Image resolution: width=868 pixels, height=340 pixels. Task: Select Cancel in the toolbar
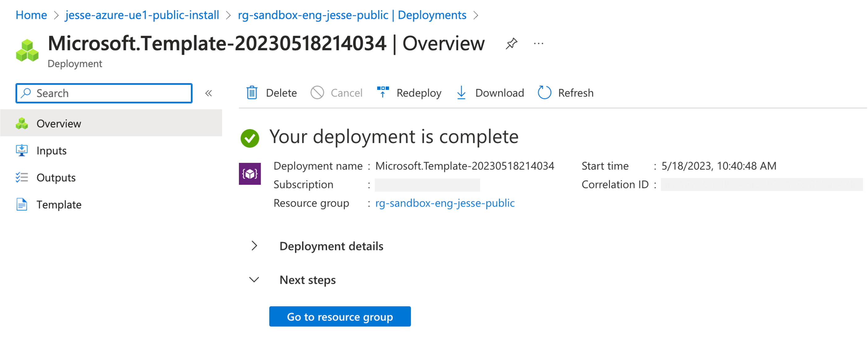pyautogui.click(x=337, y=93)
